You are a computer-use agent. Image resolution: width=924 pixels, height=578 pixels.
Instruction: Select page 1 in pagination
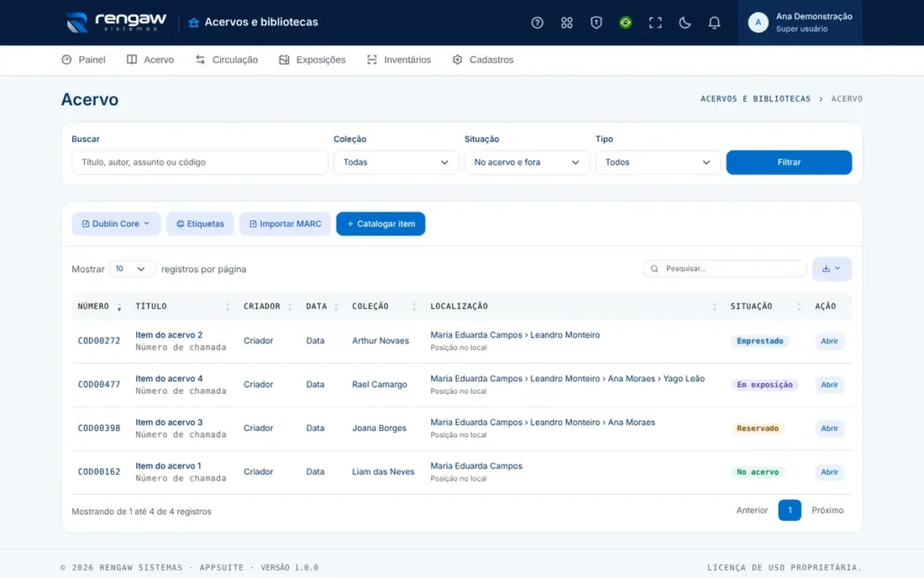tap(789, 510)
